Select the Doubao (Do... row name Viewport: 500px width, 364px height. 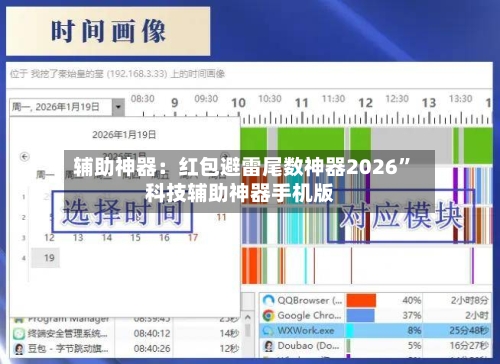(309, 346)
